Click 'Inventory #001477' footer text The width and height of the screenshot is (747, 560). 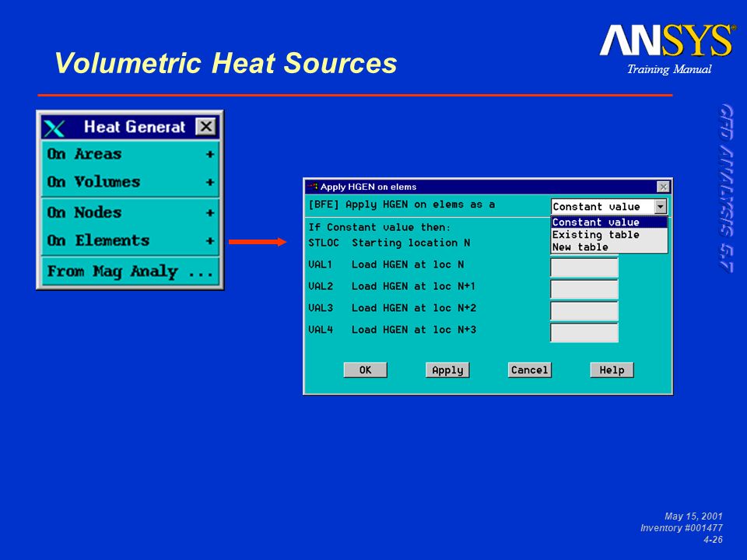point(682,527)
